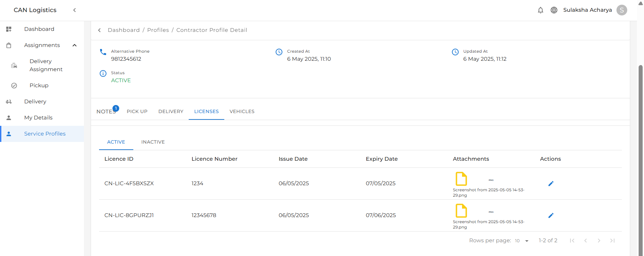Click the Issue Date column header

(x=293, y=159)
